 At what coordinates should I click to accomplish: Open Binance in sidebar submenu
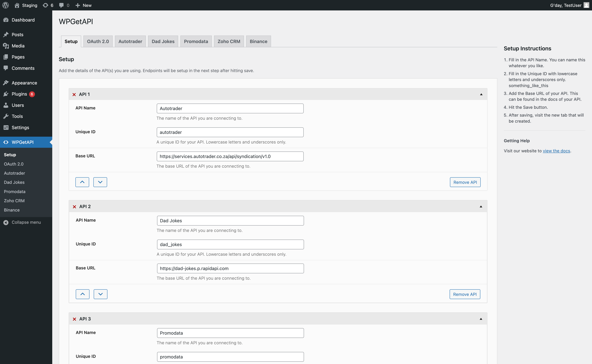click(12, 210)
